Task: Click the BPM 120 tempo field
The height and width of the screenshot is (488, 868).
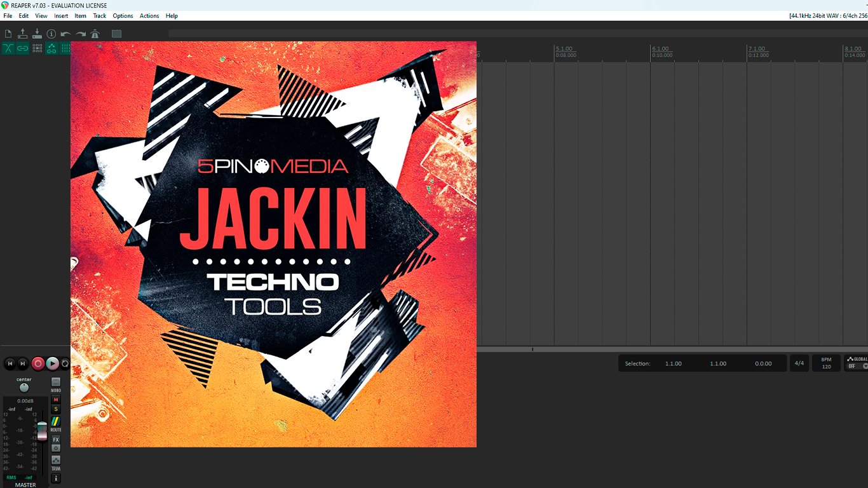Action: pyautogui.click(x=826, y=363)
